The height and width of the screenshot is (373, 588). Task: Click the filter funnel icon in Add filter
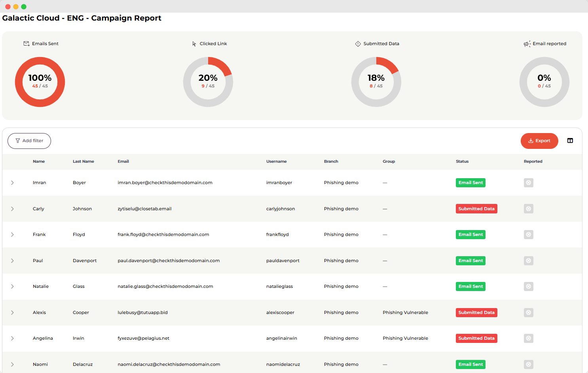[x=18, y=141]
